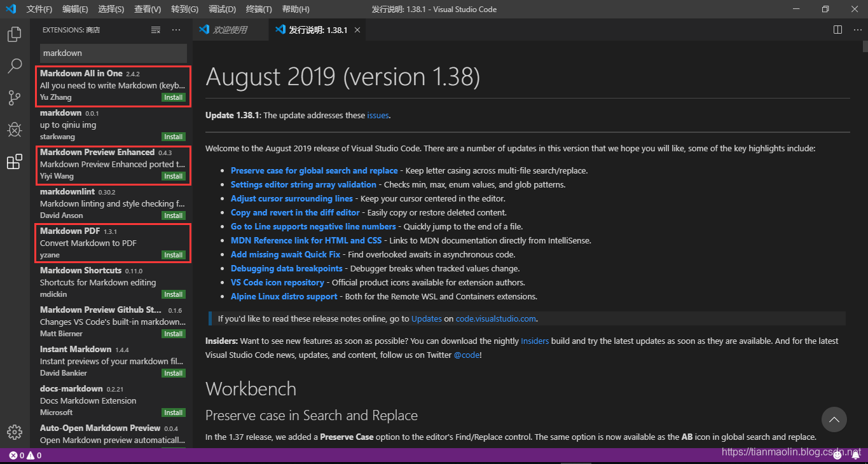
Task: Open Copy and revert in diff editor link
Action: pos(295,212)
